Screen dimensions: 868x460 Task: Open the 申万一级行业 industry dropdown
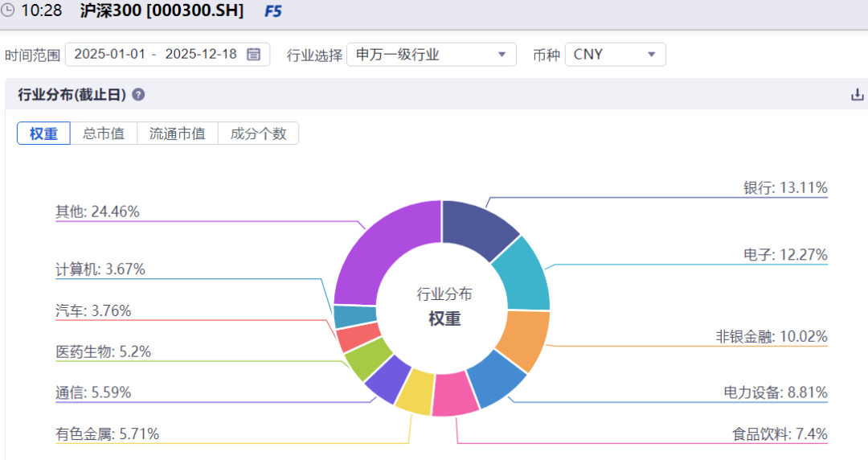click(x=432, y=55)
